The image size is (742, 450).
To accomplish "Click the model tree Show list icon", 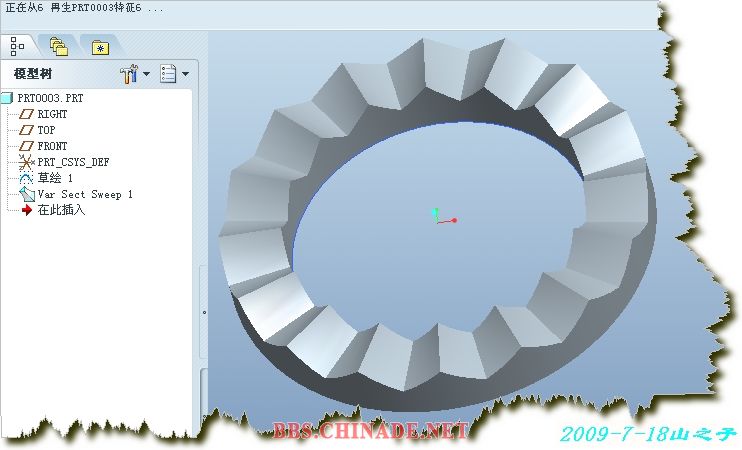I will (x=168, y=74).
